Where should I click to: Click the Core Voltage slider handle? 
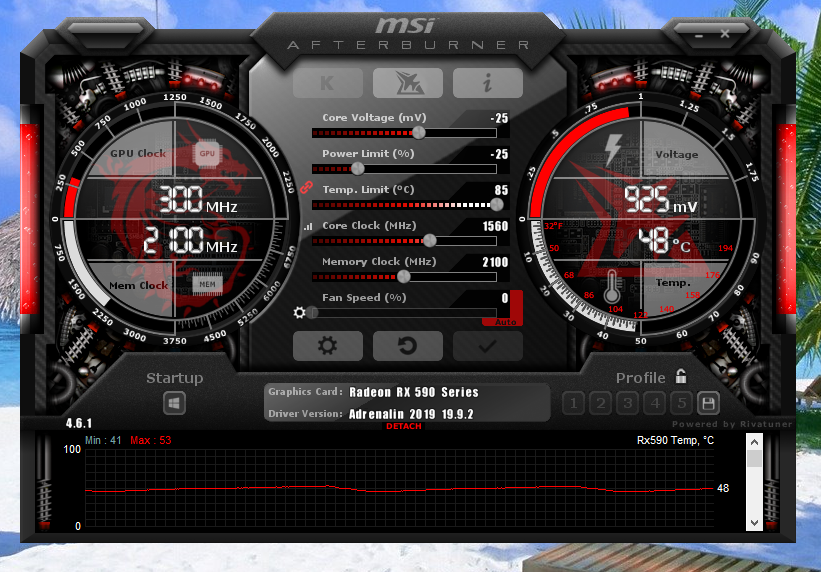(419, 133)
